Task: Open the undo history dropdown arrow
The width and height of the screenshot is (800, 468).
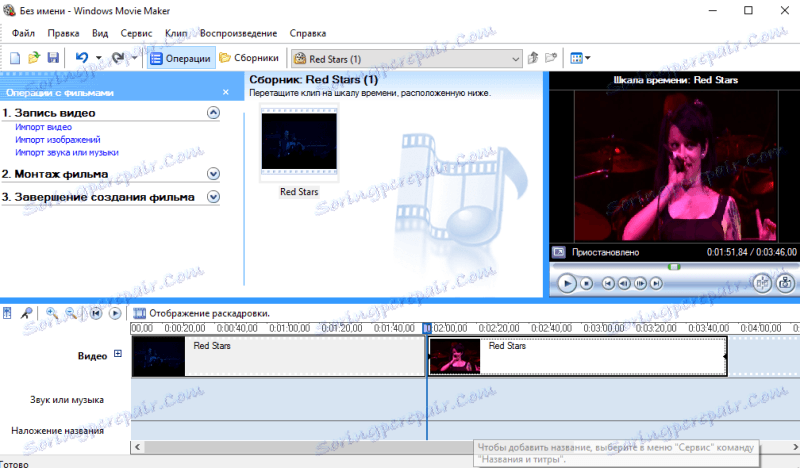Action: tap(98, 58)
